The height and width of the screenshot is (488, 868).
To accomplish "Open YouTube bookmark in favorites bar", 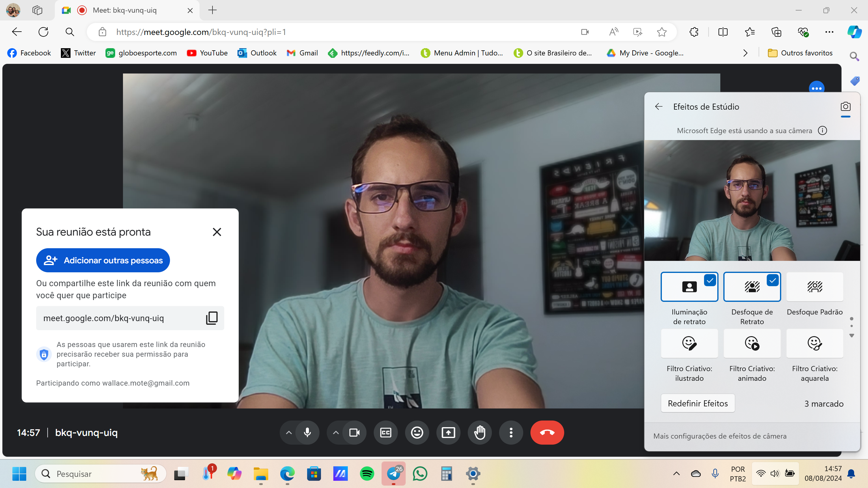I will point(207,53).
